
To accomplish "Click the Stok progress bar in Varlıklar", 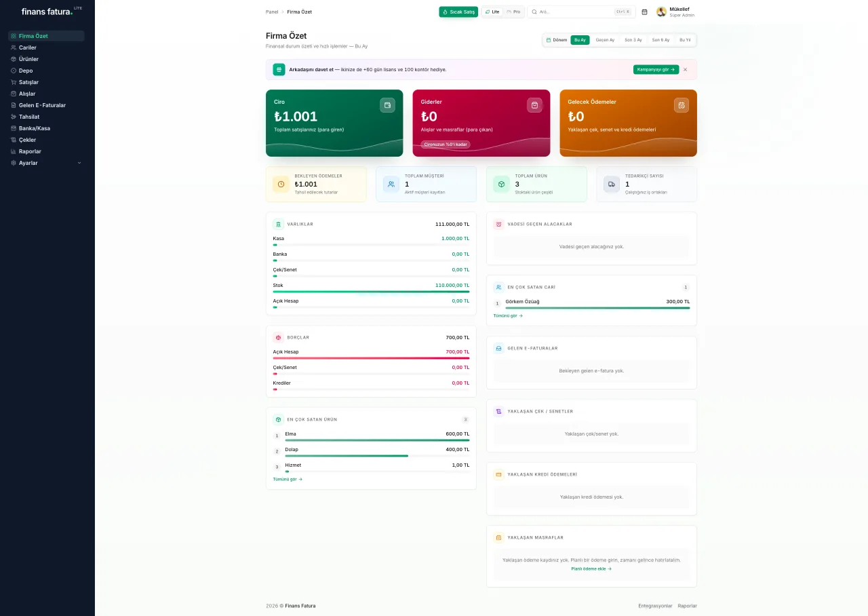I will tap(371, 292).
